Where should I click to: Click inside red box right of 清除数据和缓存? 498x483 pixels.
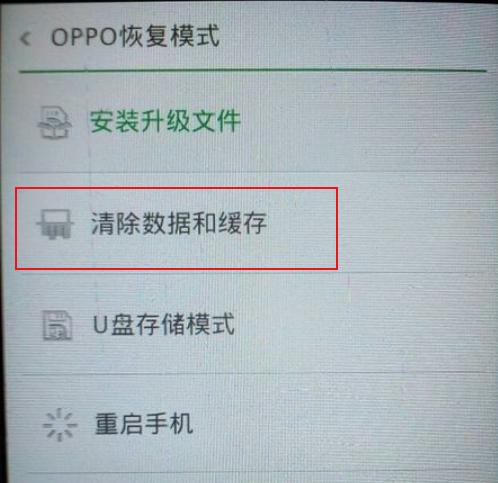coord(302,228)
